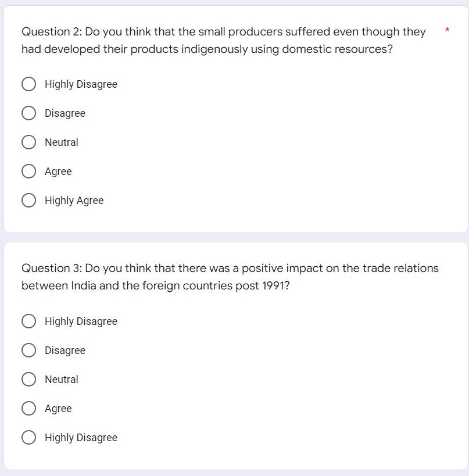Pick Neutral radio button for Question 3
The width and height of the screenshot is (469, 476).
pos(29,380)
